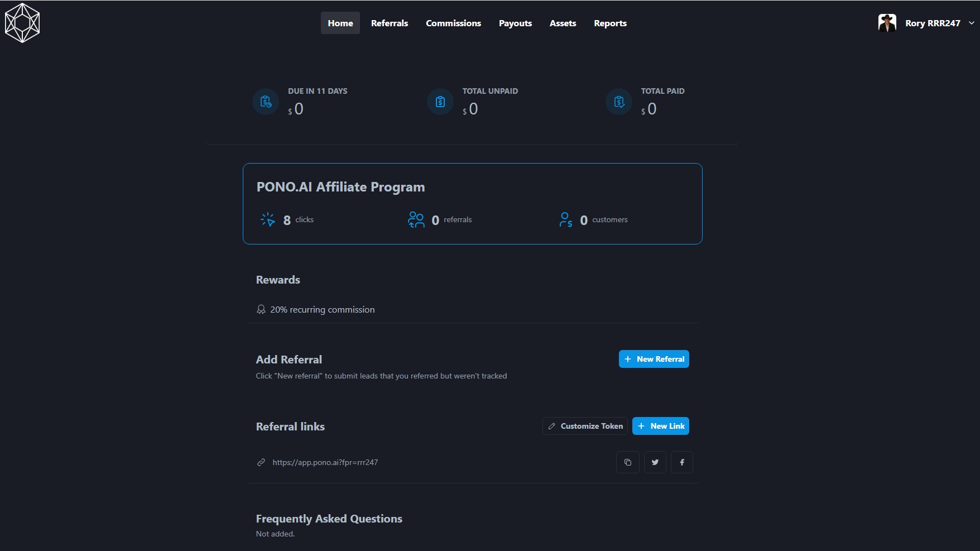Share referral link on Twitter
The width and height of the screenshot is (980, 551).
tap(655, 462)
